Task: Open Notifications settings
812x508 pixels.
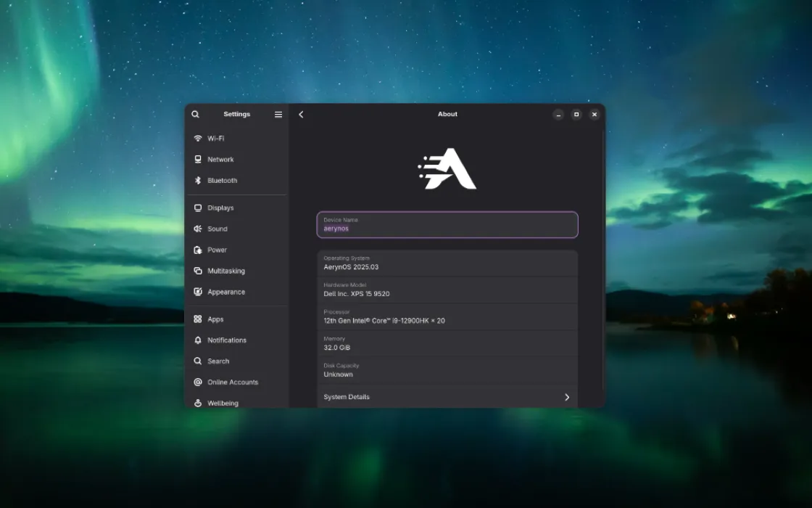Action: click(236, 340)
